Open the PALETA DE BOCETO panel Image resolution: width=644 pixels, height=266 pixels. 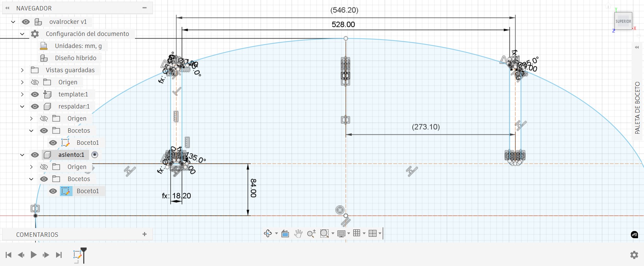click(637, 108)
